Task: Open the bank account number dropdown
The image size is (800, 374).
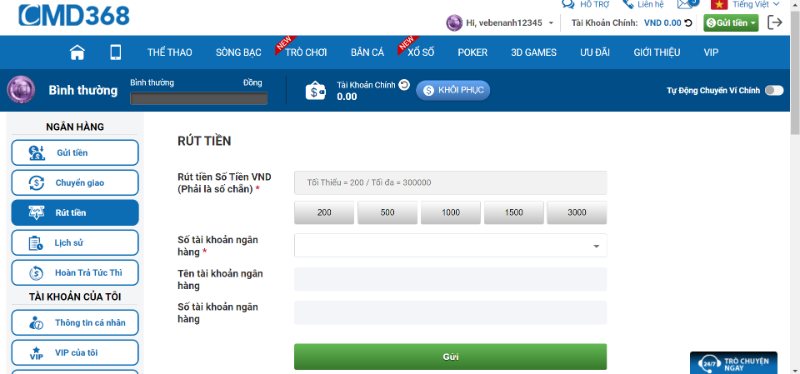Action: click(x=451, y=245)
